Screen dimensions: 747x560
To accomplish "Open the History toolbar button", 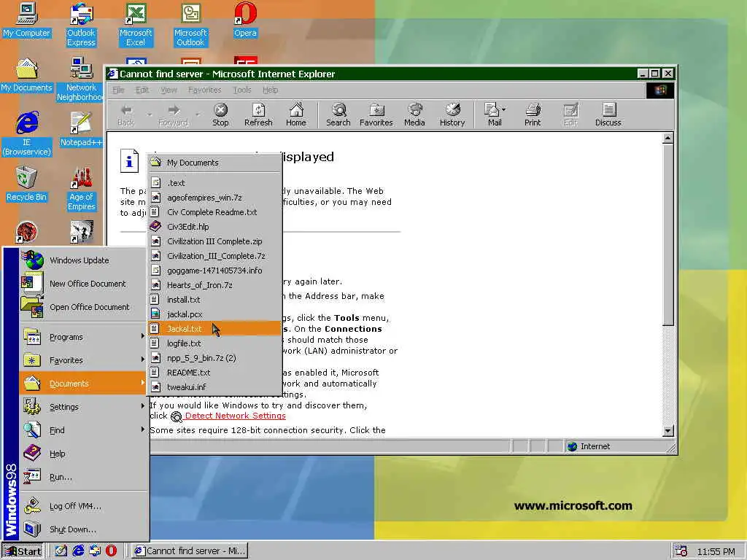I will pos(452,114).
